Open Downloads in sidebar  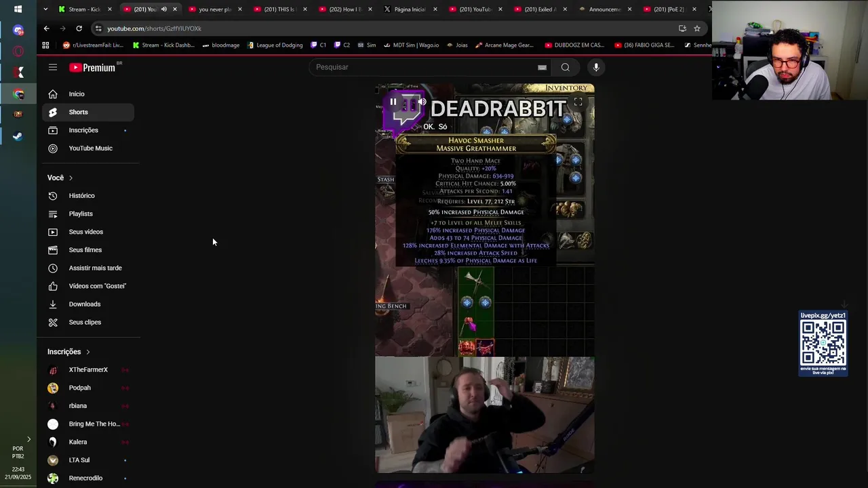(88, 304)
